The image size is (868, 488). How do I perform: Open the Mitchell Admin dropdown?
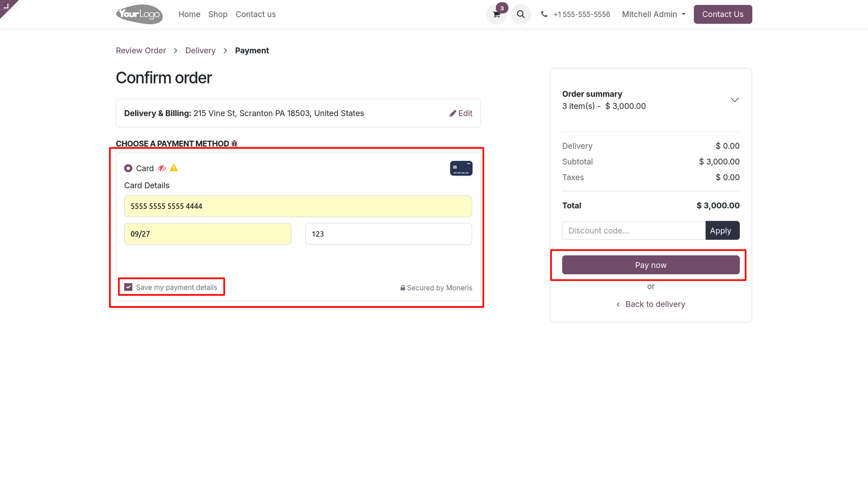click(654, 14)
